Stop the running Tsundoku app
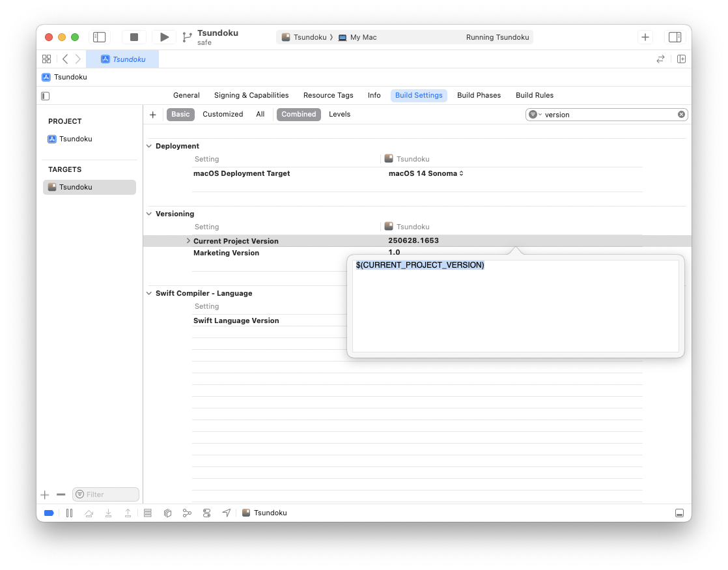The height and width of the screenshot is (570, 728). (x=134, y=37)
